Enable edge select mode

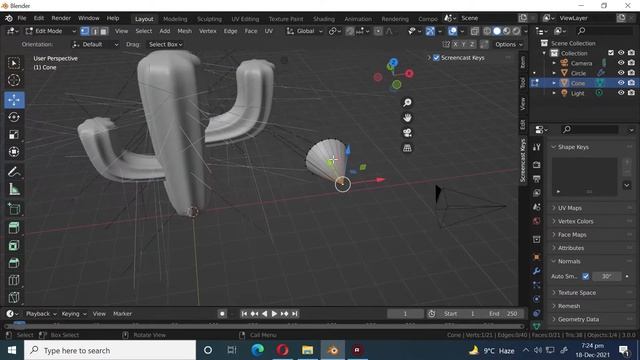(94, 31)
